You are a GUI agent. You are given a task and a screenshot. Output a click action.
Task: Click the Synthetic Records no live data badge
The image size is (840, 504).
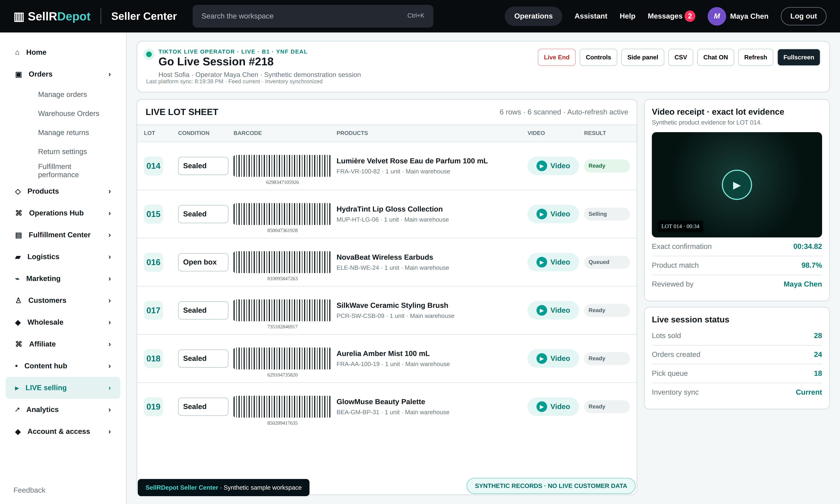click(551, 486)
